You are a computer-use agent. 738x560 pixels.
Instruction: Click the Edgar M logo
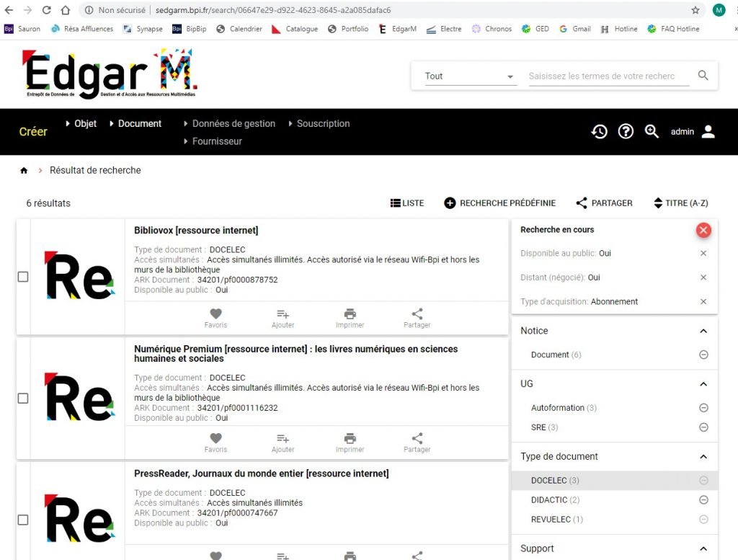click(x=110, y=74)
